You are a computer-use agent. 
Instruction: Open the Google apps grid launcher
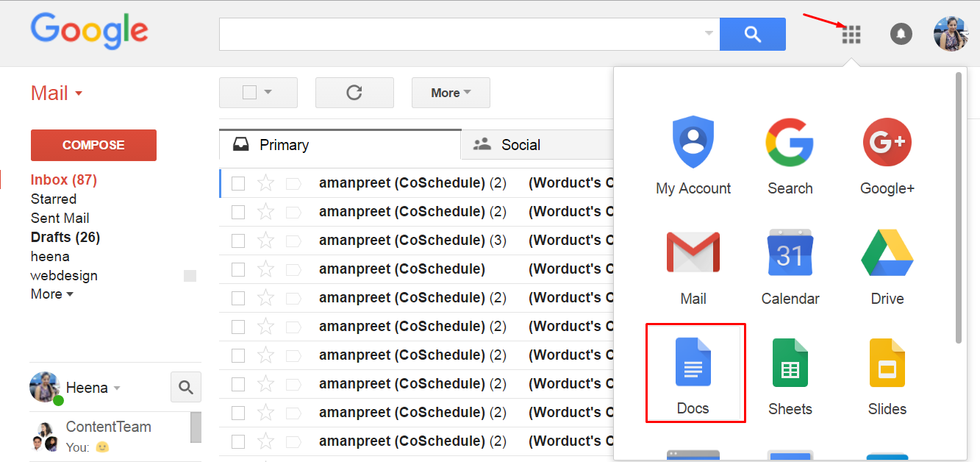click(851, 34)
